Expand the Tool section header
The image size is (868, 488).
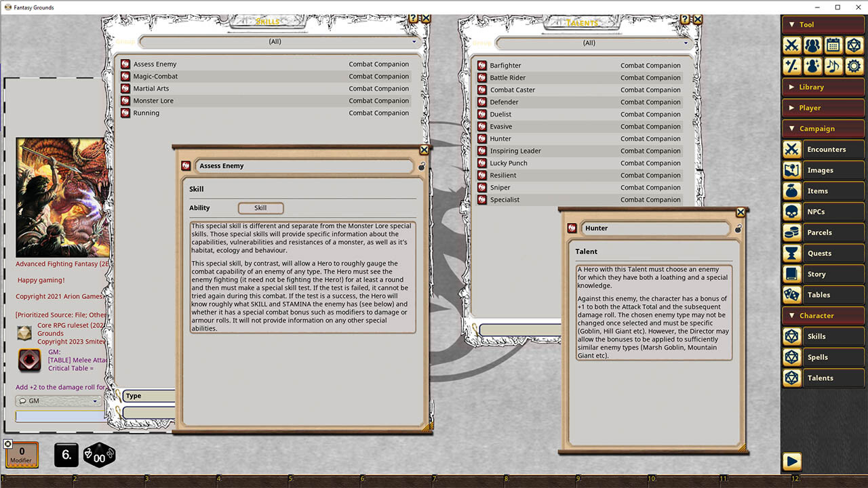coord(823,24)
